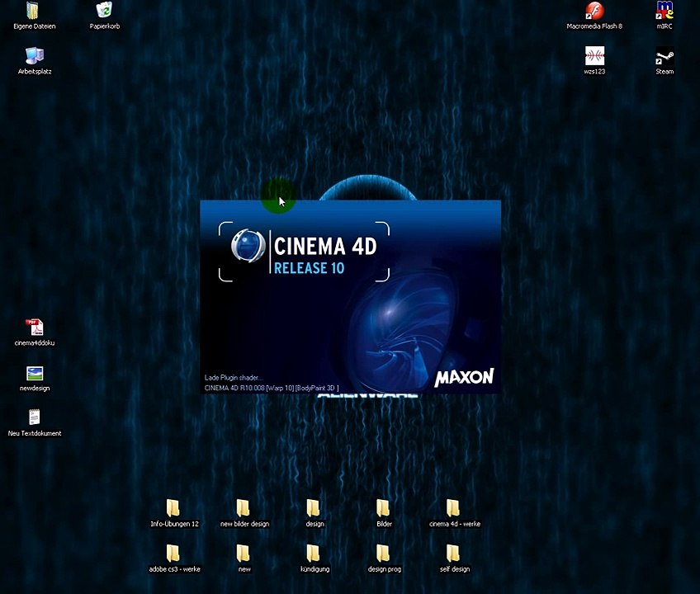Click the Cinema 4D sphere logo on splash
The height and width of the screenshot is (594, 700).
248,246
